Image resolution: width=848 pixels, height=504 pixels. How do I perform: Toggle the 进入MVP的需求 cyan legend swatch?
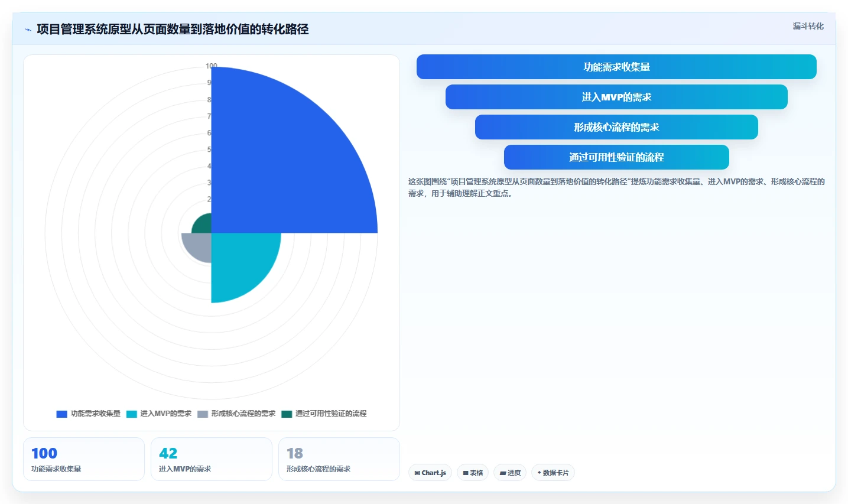(131, 414)
